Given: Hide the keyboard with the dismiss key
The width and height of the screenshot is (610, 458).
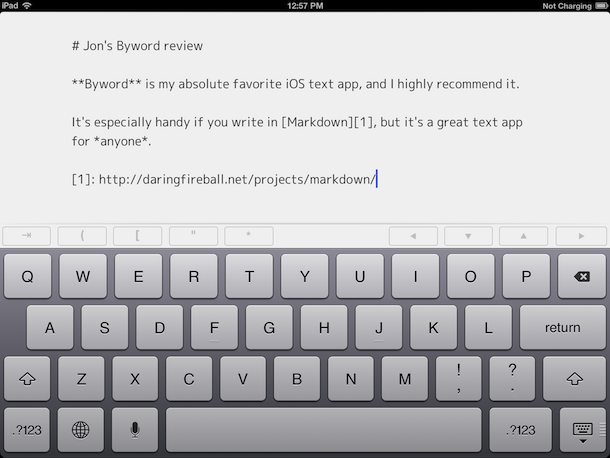Looking at the screenshot, I should pos(583,430).
